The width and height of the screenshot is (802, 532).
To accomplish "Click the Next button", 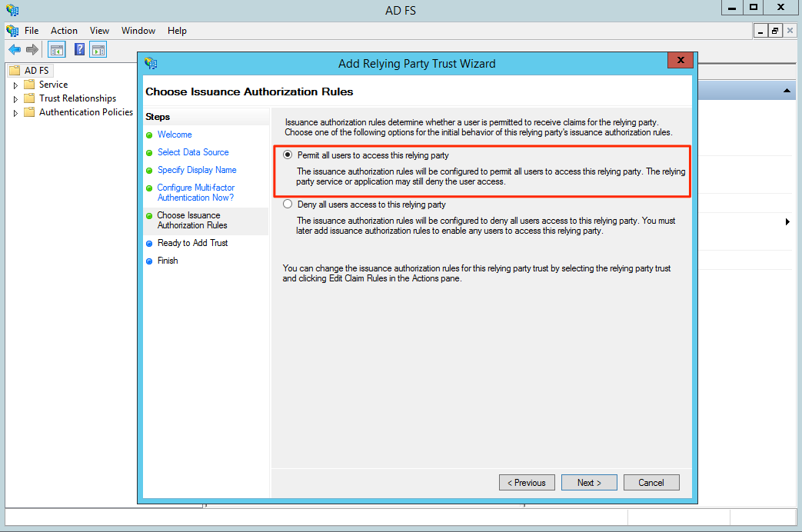I will point(589,482).
